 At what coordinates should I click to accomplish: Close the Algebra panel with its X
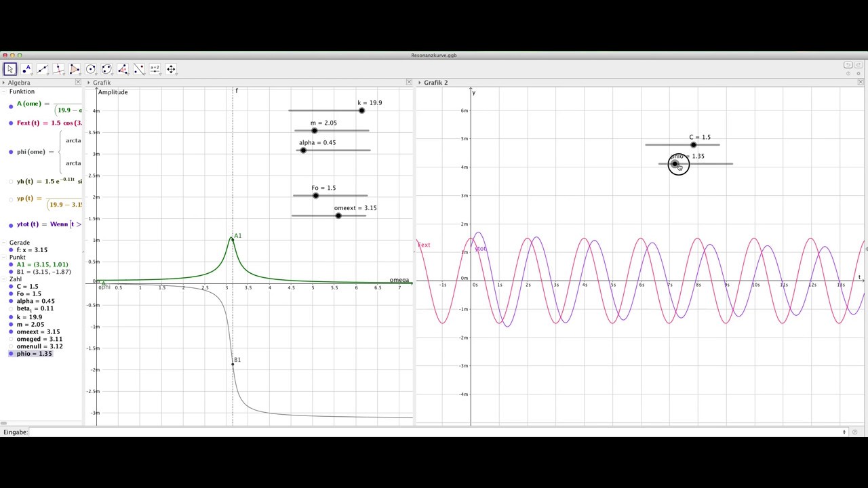tap(78, 82)
